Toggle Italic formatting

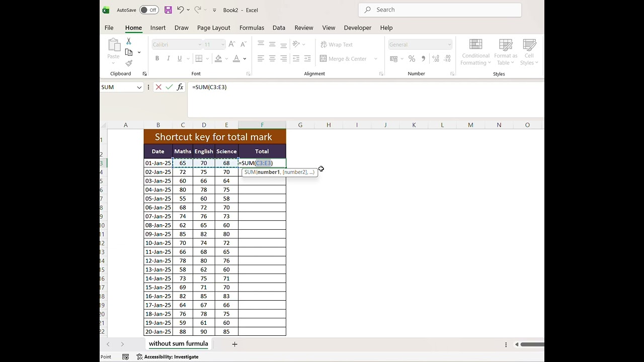[168, 58]
